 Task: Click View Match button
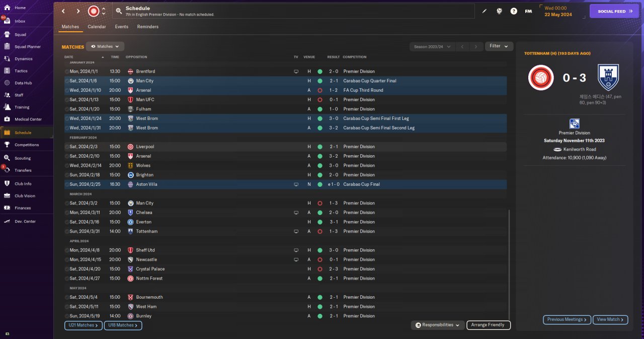[611, 319]
